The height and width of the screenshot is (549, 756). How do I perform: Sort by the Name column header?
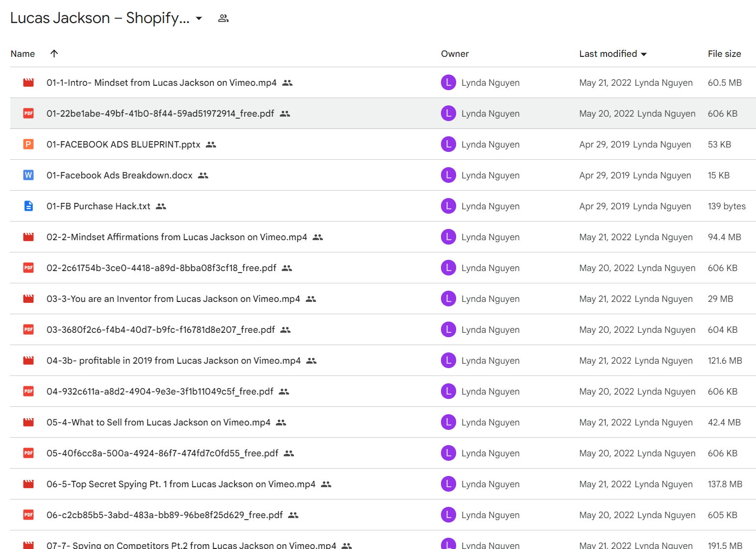click(x=23, y=54)
